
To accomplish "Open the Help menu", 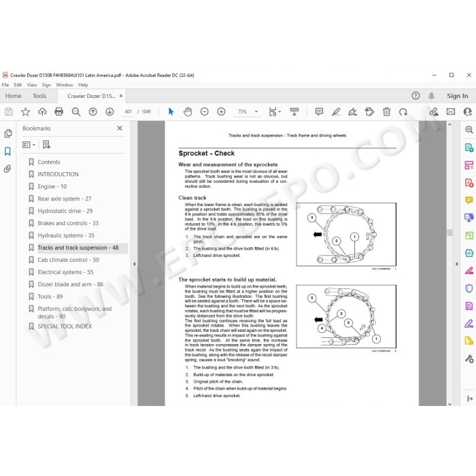I will [x=83, y=85].
